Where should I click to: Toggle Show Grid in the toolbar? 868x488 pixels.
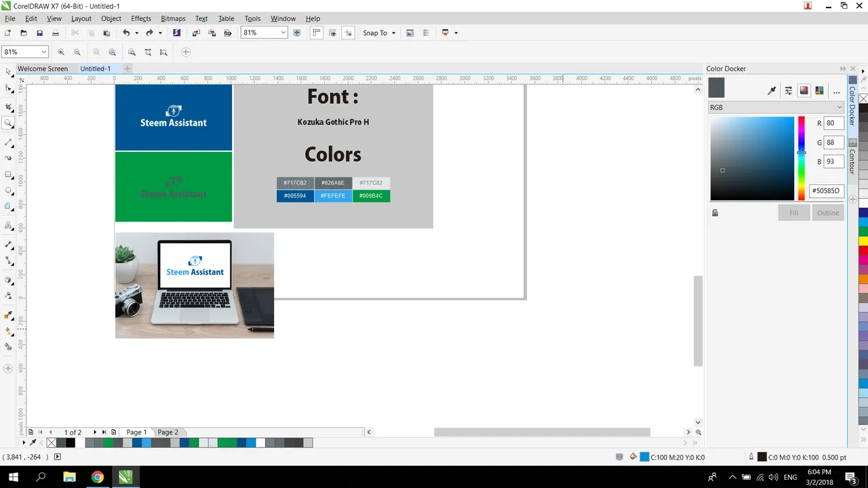332,33
